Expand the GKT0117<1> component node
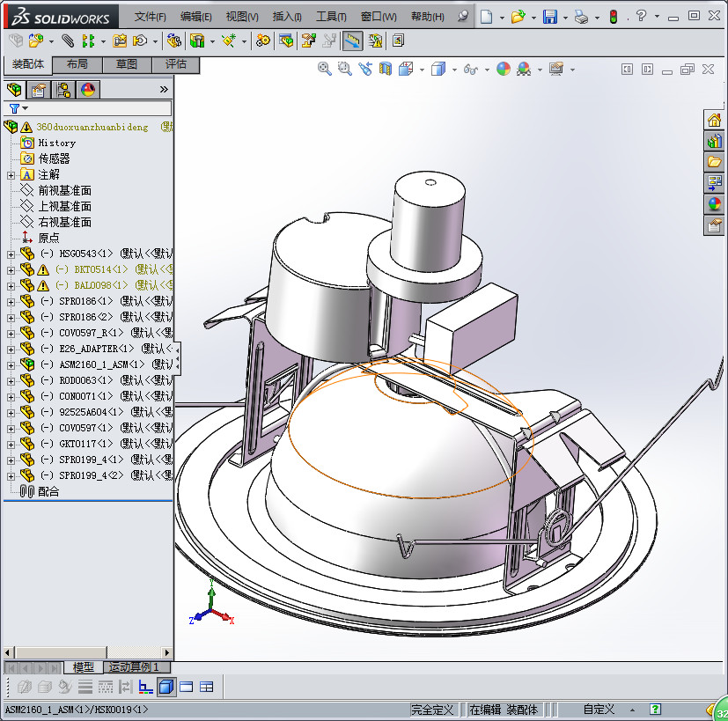 11,445
